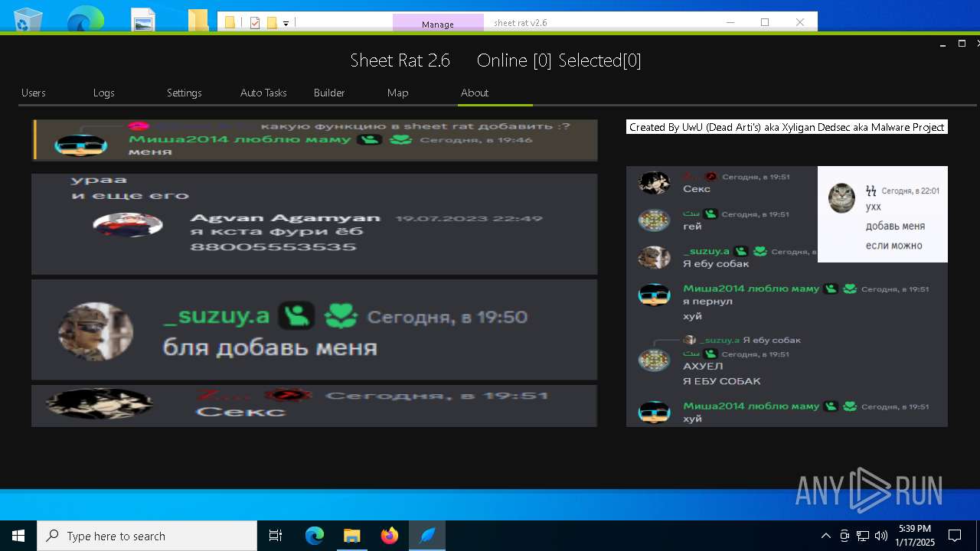Maximize the Sheet Rat window

(962, 44)
